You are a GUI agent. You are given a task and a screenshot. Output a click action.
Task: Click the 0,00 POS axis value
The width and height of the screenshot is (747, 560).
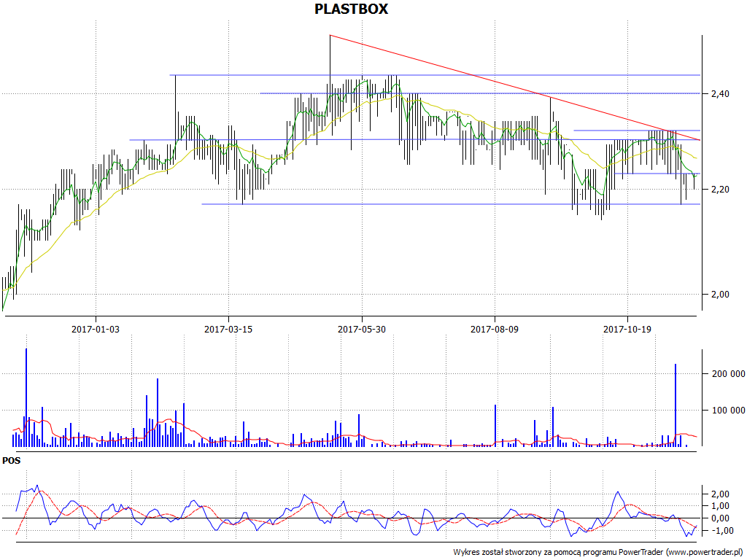pyautogui.click(x=720, y=518)
